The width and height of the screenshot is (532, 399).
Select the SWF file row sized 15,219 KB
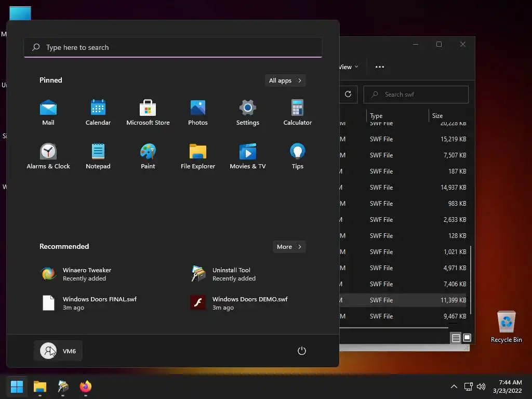pyautogui.click(x=403, y=139)
